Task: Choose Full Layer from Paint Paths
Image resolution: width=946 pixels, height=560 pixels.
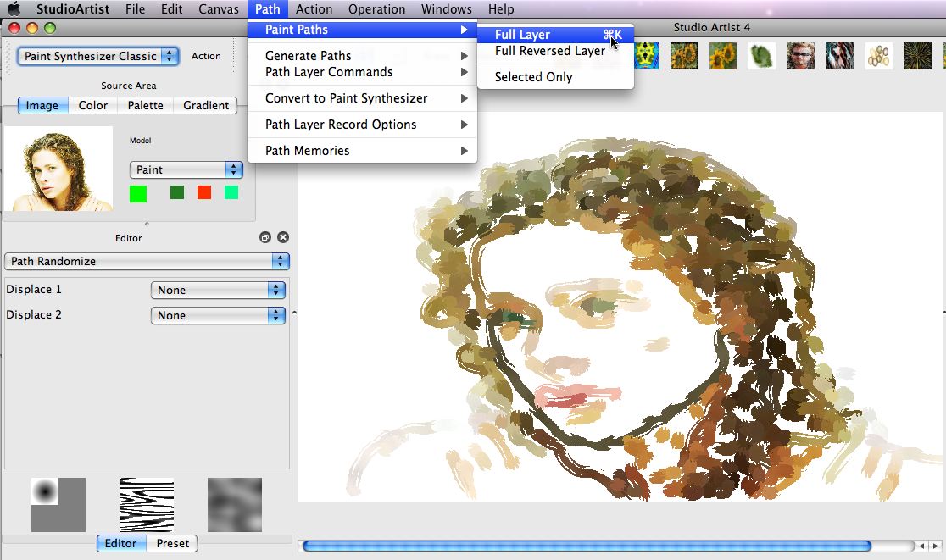Action: (555, 35)
